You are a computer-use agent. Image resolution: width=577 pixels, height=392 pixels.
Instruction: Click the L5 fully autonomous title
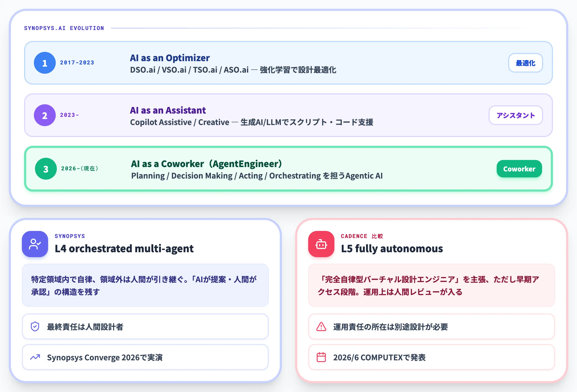tap(392, 249)
